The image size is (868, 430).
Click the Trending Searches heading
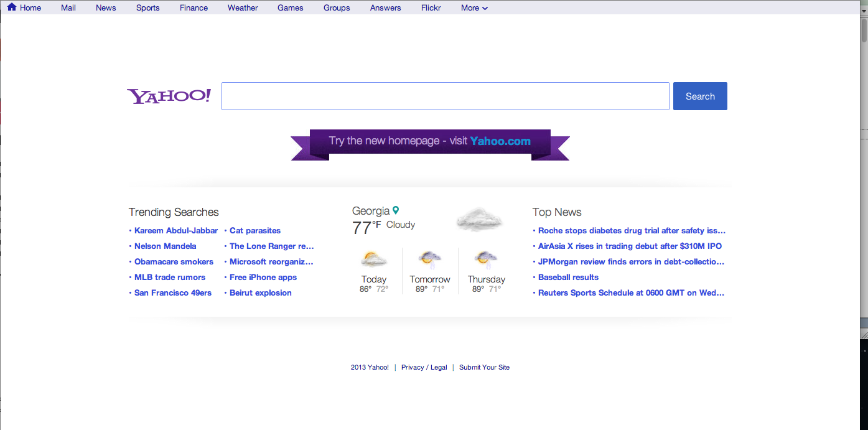174,212
